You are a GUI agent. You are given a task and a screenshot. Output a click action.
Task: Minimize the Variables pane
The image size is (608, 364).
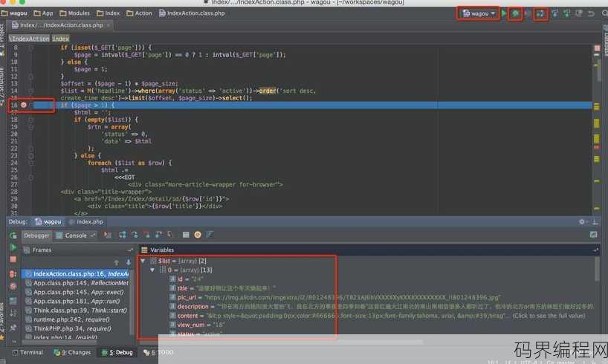tap(596, 250)
